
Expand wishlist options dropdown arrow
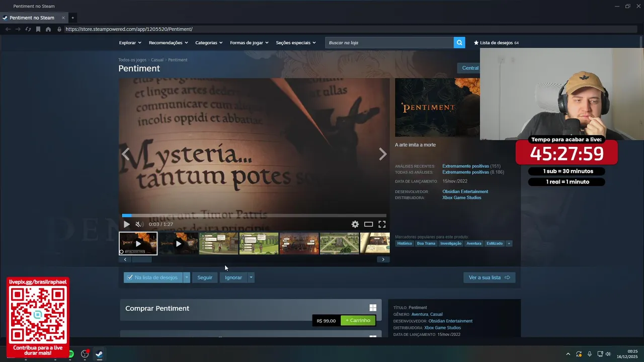point(187,278)
